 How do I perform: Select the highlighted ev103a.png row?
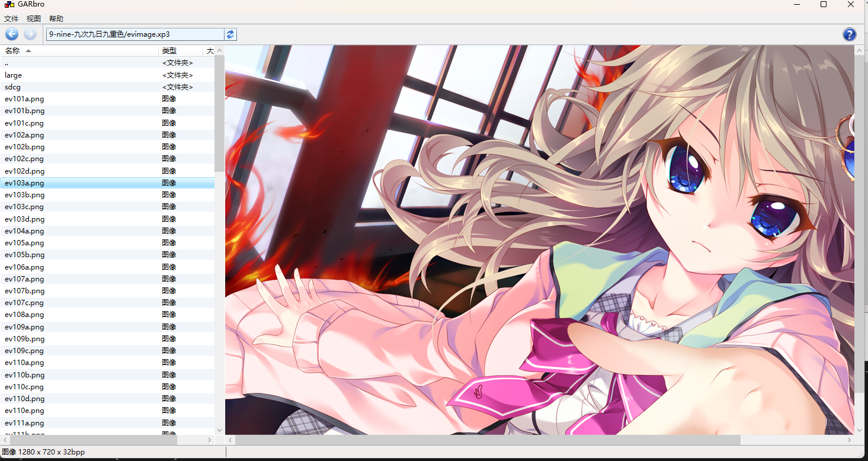pos(107,183)
